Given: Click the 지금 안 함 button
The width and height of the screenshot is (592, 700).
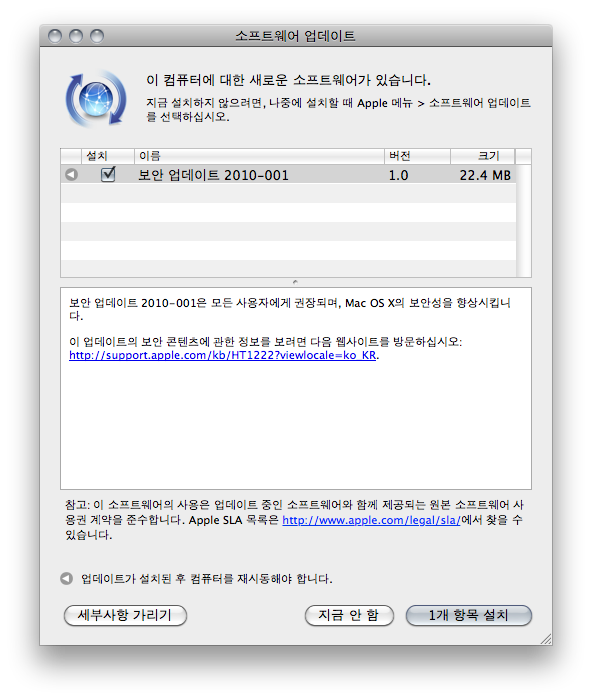Looking at the screenshot, I should pos(349,615).
